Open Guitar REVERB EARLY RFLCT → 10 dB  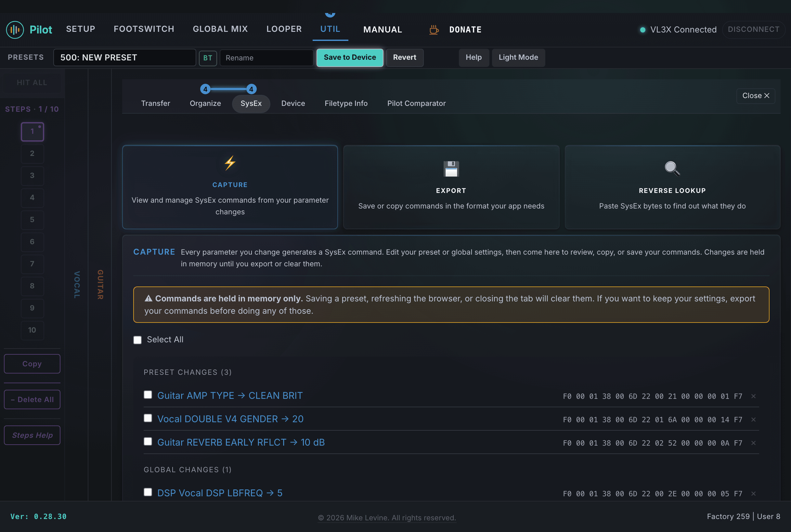(x=241, y=442)
